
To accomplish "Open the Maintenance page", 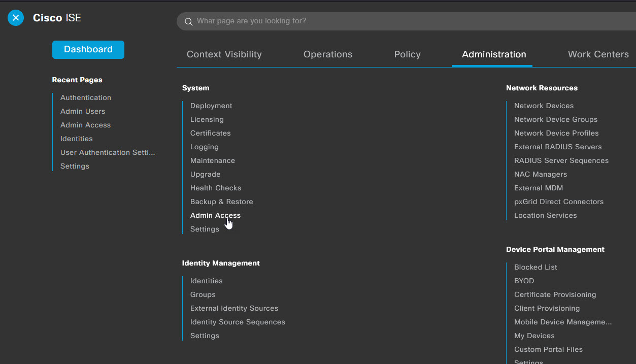I will [213, 160].
